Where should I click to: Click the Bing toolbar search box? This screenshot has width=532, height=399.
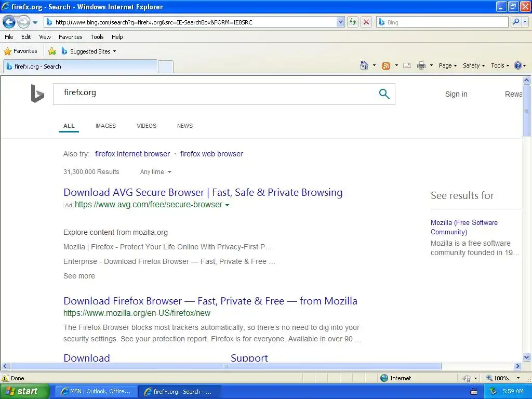click(443, 22)
